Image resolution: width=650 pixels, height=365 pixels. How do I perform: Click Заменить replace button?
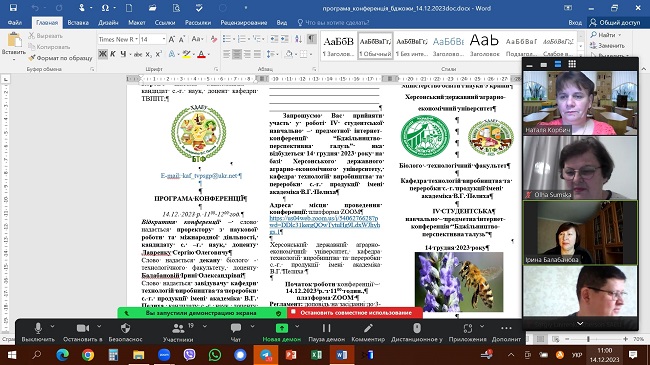(x=607, y=46)
